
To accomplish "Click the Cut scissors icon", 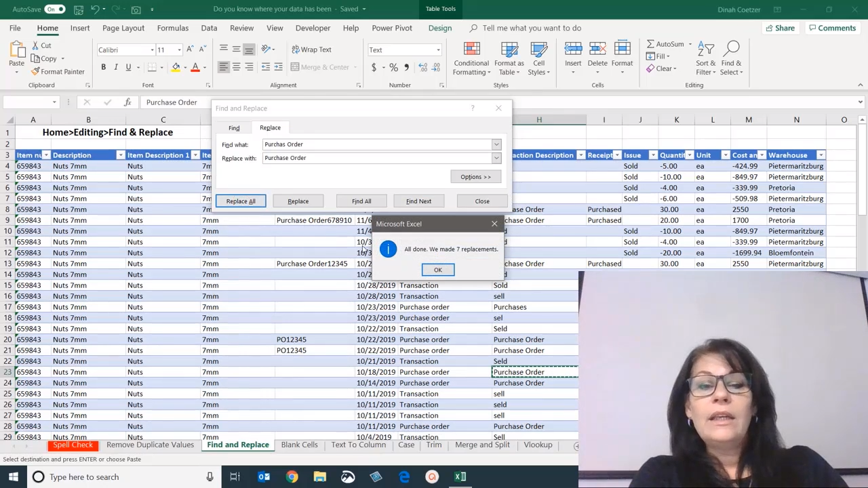I will click(34, 45).
